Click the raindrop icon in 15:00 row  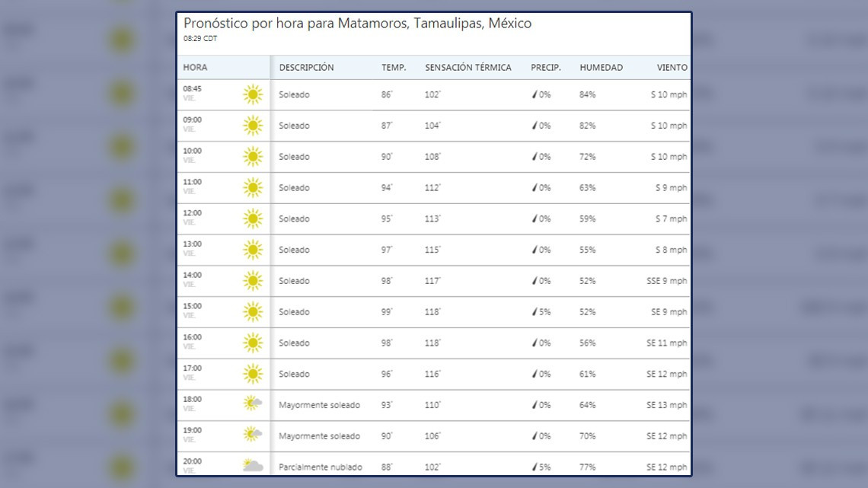coord(535,312)
